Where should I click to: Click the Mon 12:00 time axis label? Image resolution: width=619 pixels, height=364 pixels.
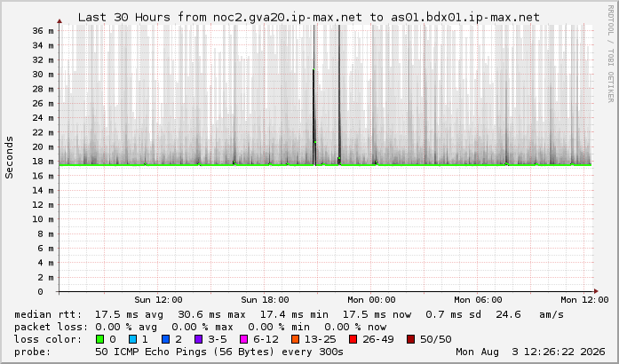pyautogui.click(x=584, y=300)
